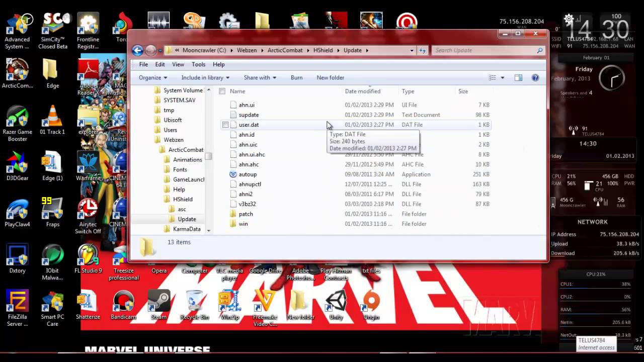Open the File menu
The height and width of the screenshot is (362, 644).
143,64
